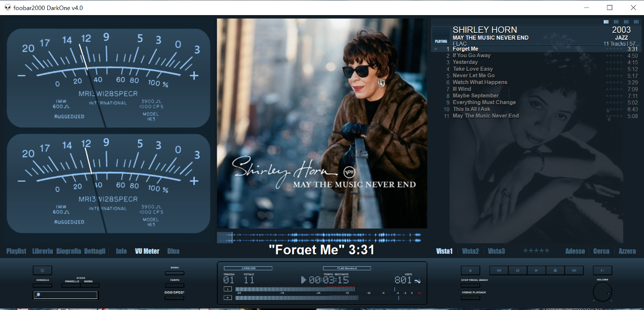Screen dimensions: 644x310
Task: Click the magnifier icon in search box
Action: tap(37, 295)
